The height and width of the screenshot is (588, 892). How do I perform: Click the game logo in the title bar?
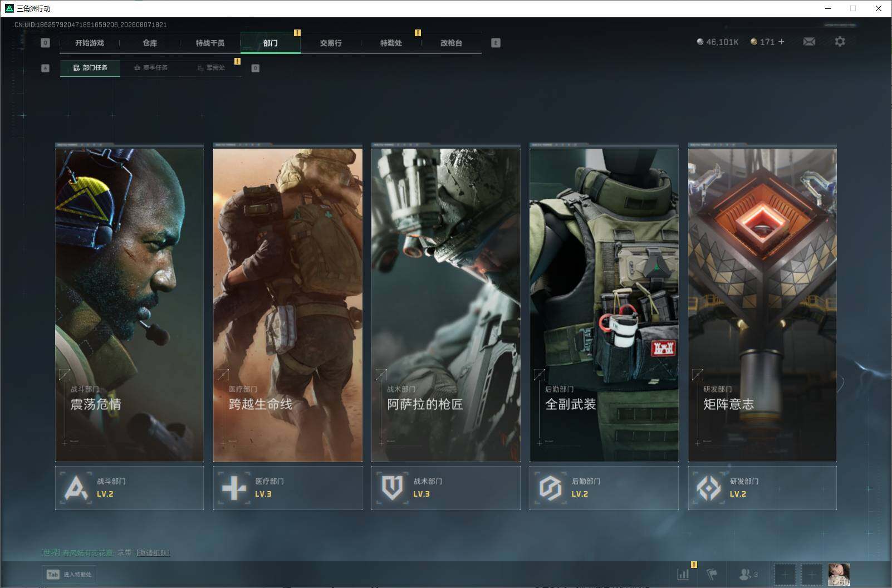pyautogui.click(x=9, y=8)
